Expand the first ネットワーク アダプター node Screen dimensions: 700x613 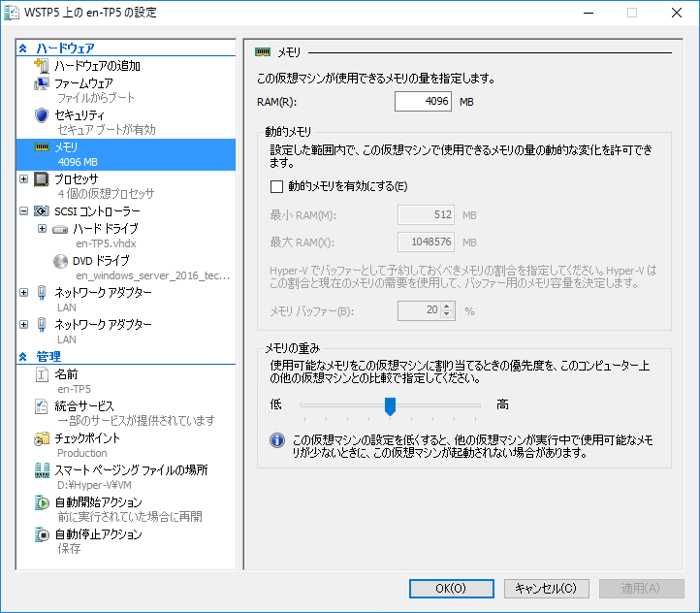click(x=23, y=293)
